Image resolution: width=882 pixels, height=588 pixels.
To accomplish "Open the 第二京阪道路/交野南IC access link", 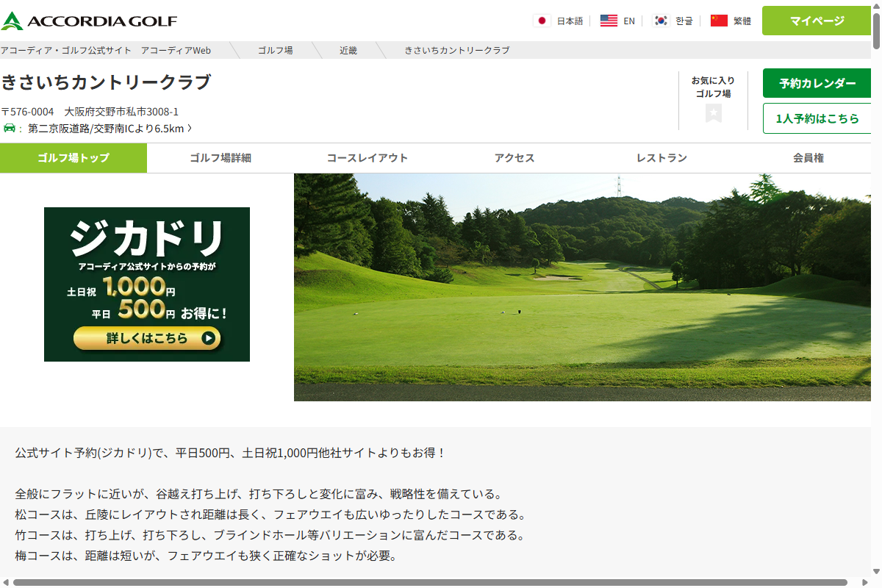I will (x=110, y=129).
